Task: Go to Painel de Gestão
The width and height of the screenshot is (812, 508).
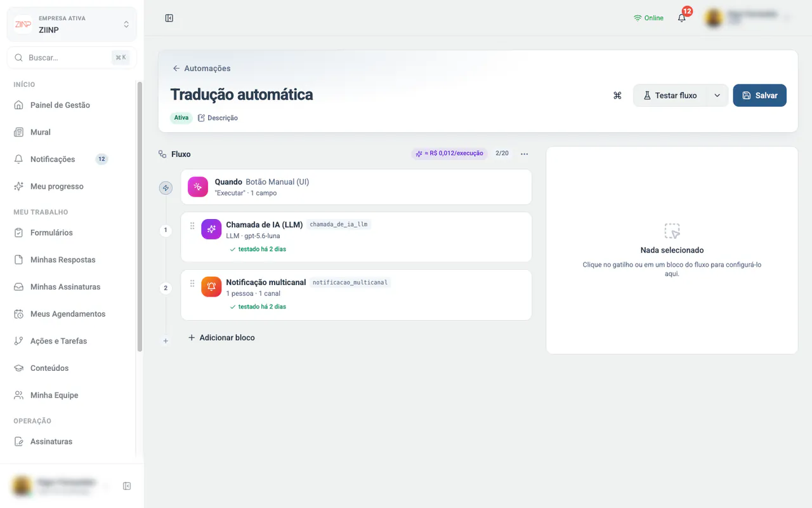Action: click(x=72, y=105)
